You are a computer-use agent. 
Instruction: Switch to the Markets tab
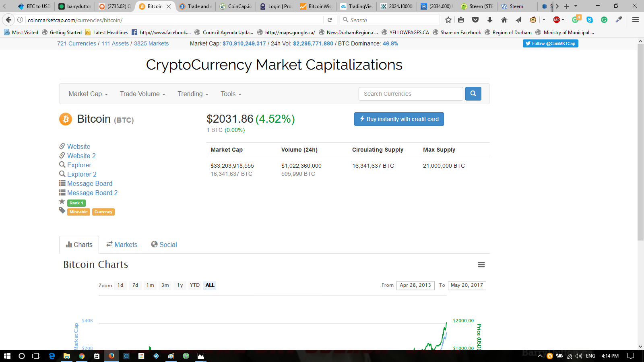122,245
